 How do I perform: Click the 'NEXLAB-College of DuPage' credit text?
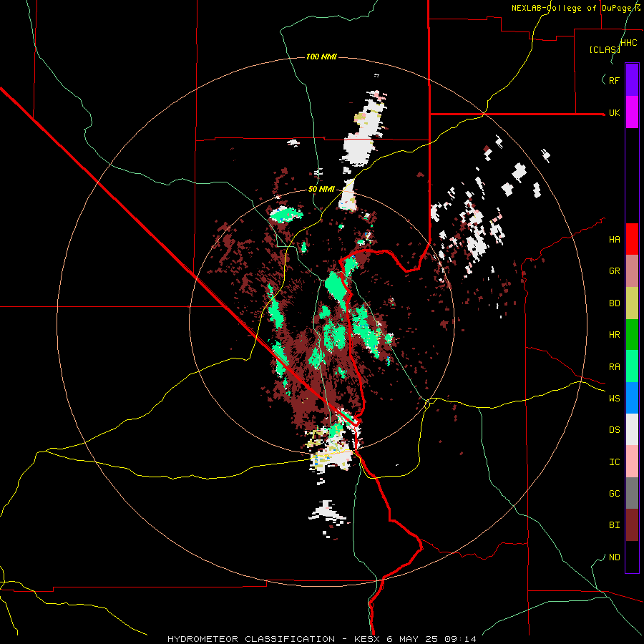pos(572,8)
